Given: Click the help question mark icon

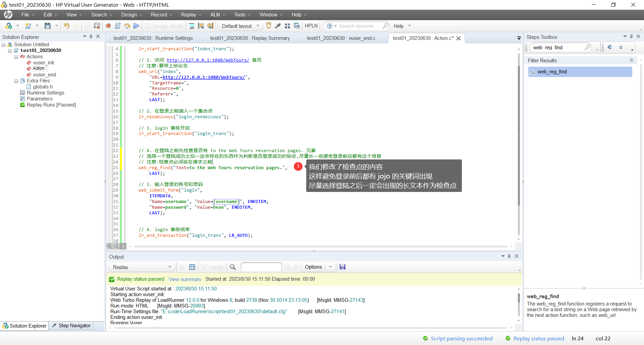Looking at the screenshot, I should coord(329,26).
